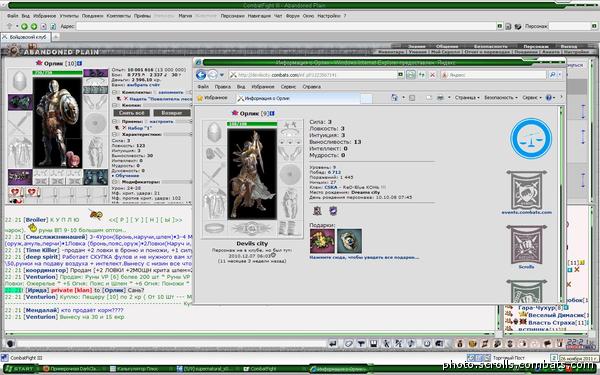
Task: Click the events.combats.com banner icon
Action: click(527, 190)
